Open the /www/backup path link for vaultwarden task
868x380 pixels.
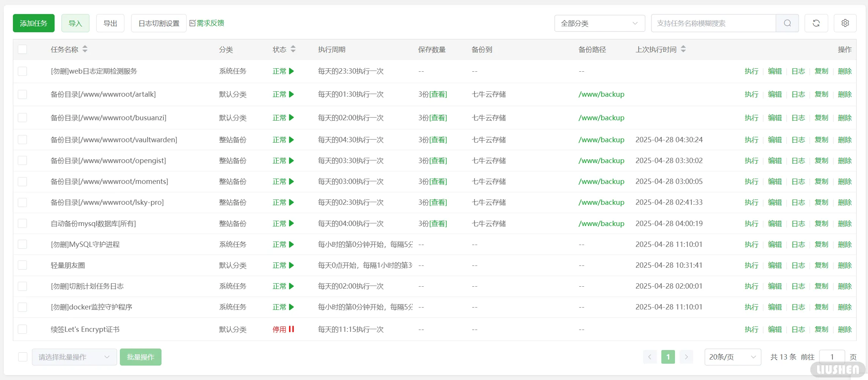pos(601,140)
